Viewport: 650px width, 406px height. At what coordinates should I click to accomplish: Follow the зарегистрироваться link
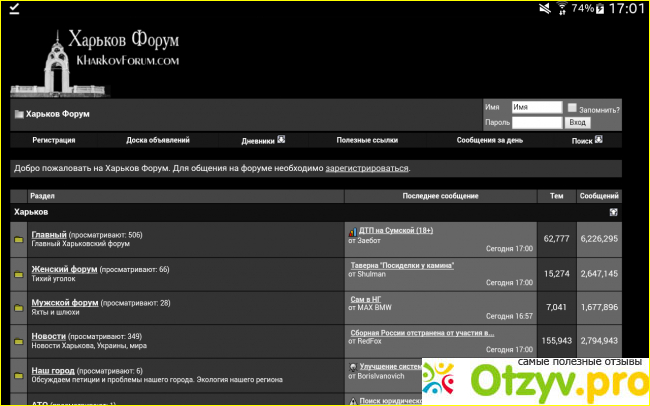(x=367, y=168)
